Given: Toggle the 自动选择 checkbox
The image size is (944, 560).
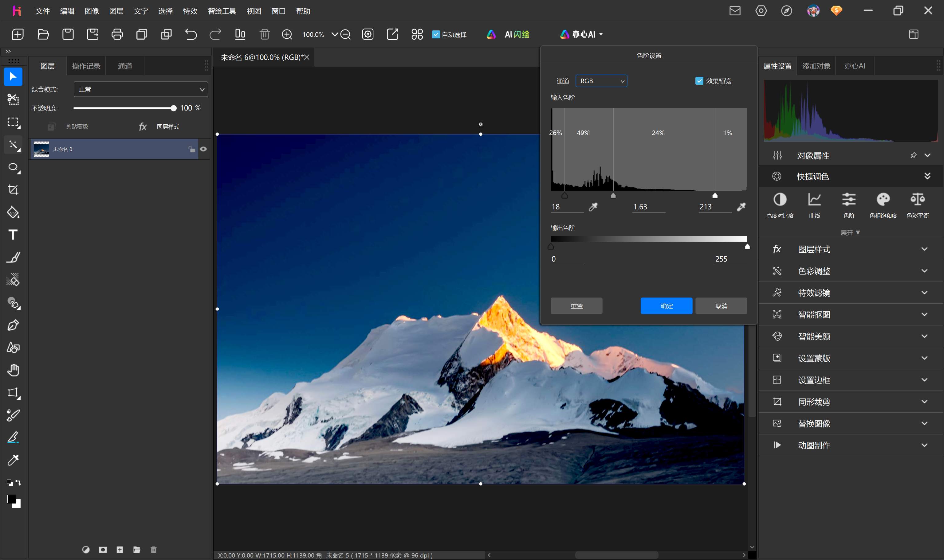Looking at the screenshot, I should point(436,34).
